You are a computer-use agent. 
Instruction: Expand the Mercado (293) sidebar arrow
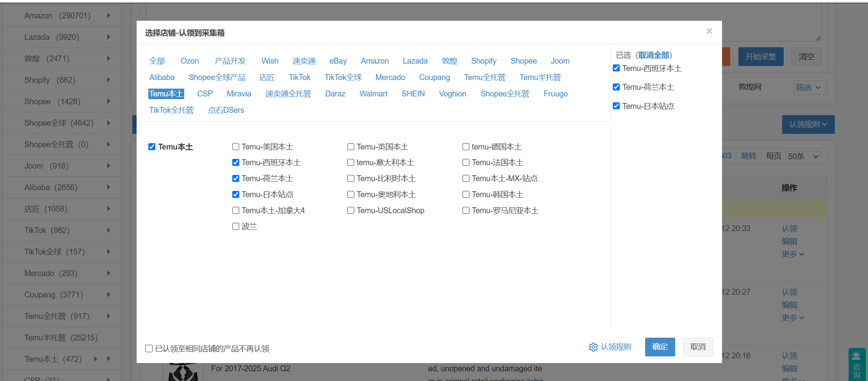click(108, 273)
